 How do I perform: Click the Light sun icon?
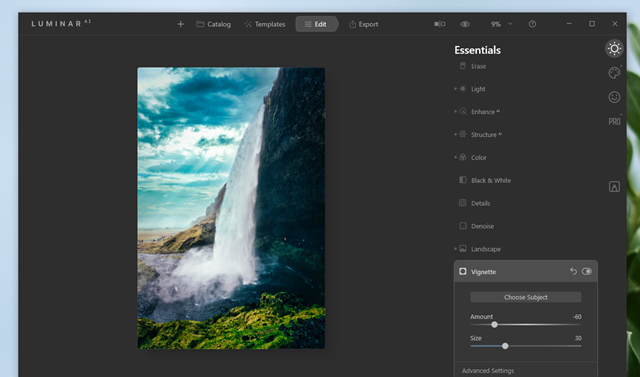(462, 89)
